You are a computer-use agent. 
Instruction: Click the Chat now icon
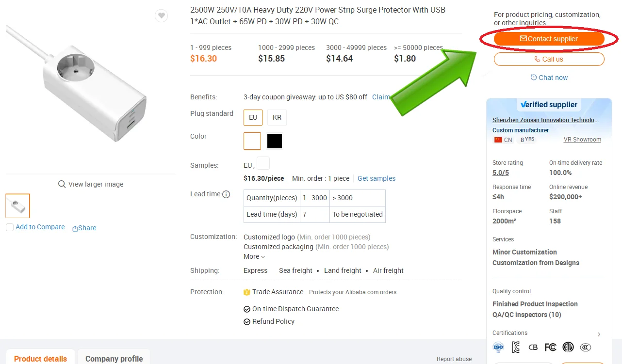tap(534, 78)
